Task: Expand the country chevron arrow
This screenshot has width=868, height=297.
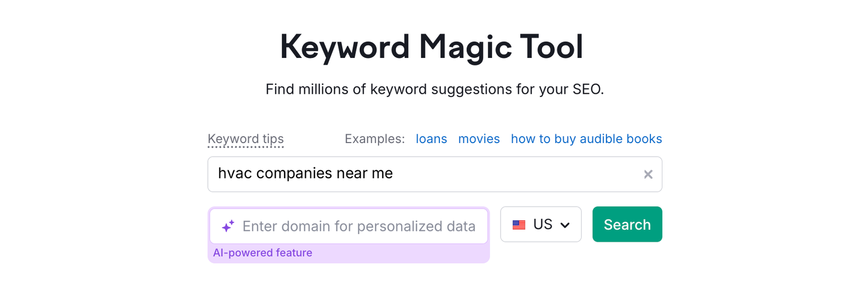Action: 565,225
